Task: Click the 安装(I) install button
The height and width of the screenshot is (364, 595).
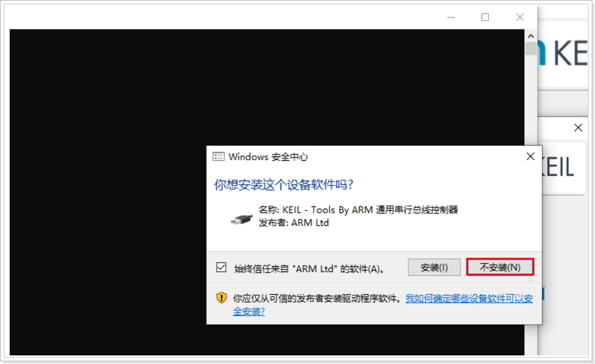Action: 434,267
